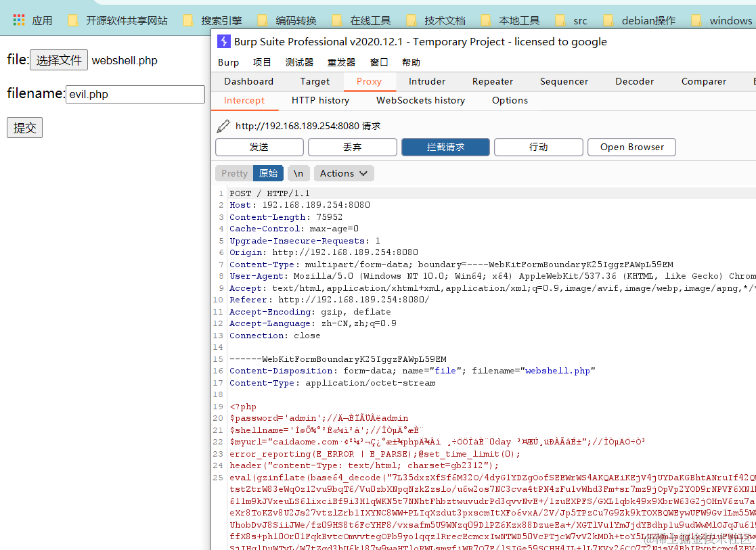Click the header charset=gb2312 code line

(365, 465)
